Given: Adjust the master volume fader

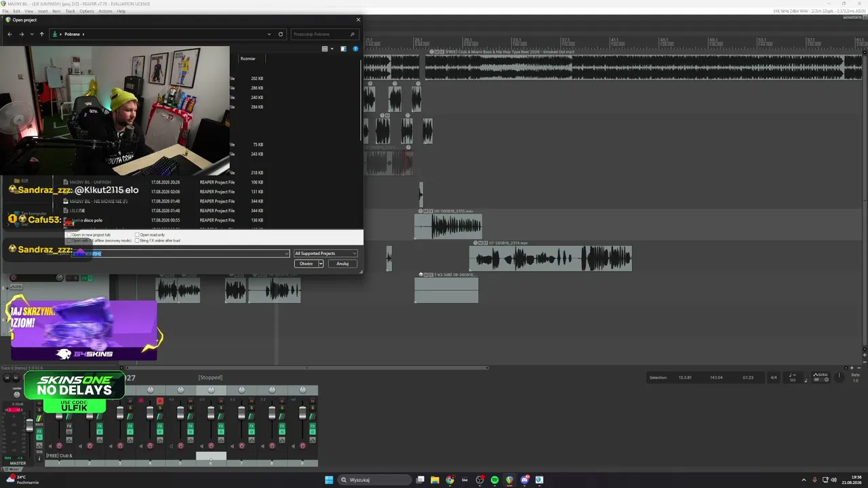Looking at the screenshot, I should (29, 425).
